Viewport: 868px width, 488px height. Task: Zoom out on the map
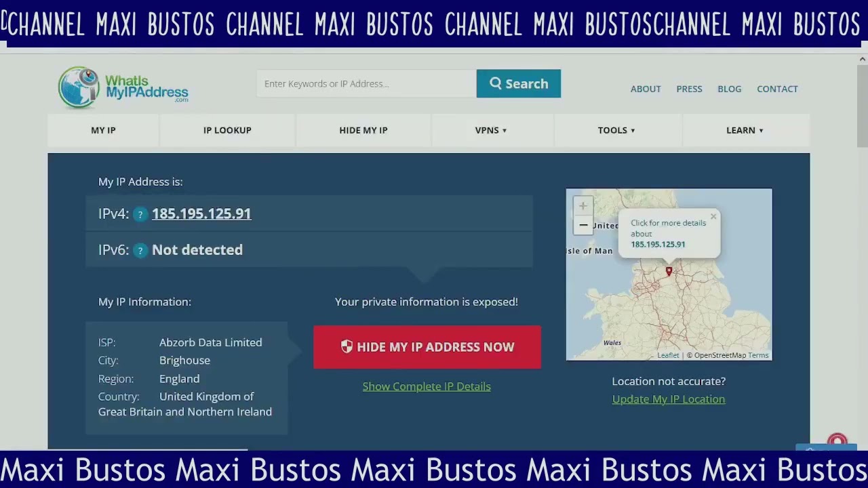click(583, 224)
